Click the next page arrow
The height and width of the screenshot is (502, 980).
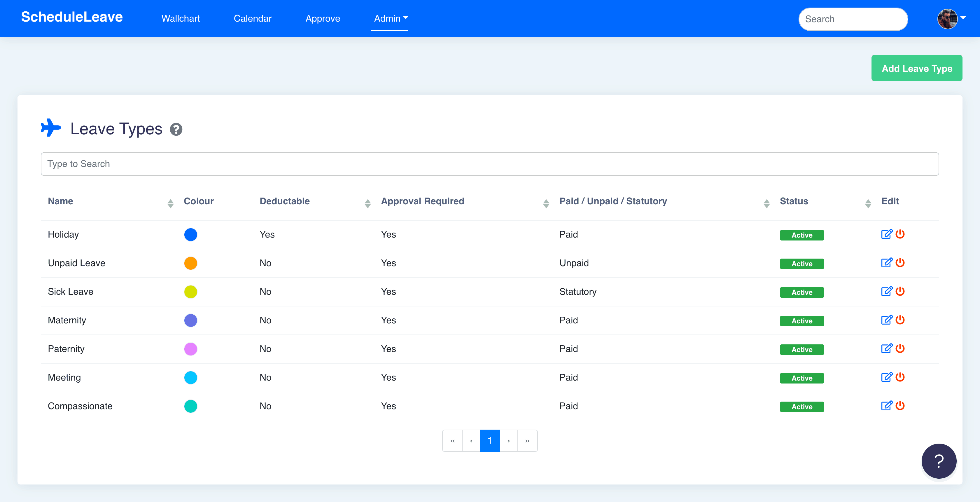[x=508, y=441]
